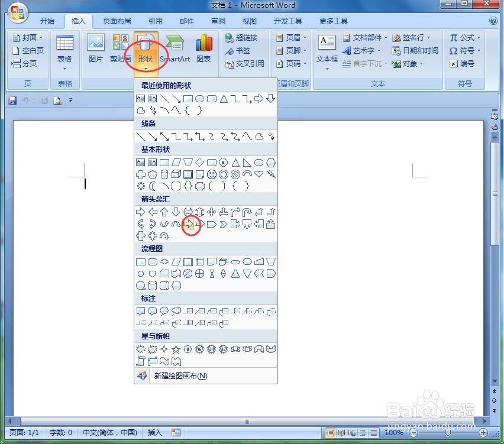Switch to the 页面布局 tab
The width and height of the screenshot is (504, 444).
pyautogui.click(x=117, y=21)
